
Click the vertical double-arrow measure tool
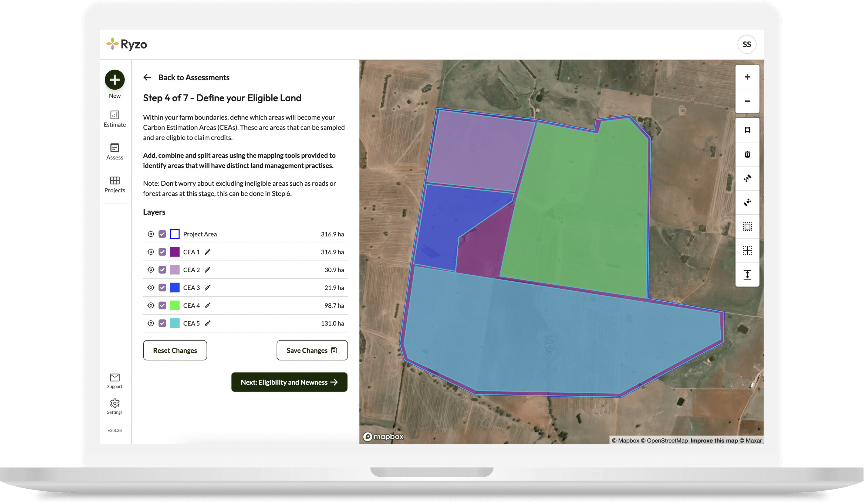point(747,275)
